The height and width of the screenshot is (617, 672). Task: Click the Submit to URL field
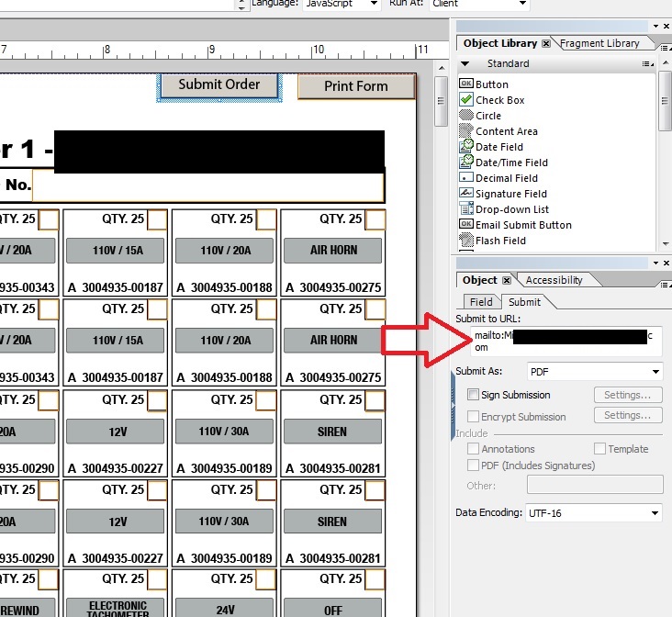pos(566,342)
